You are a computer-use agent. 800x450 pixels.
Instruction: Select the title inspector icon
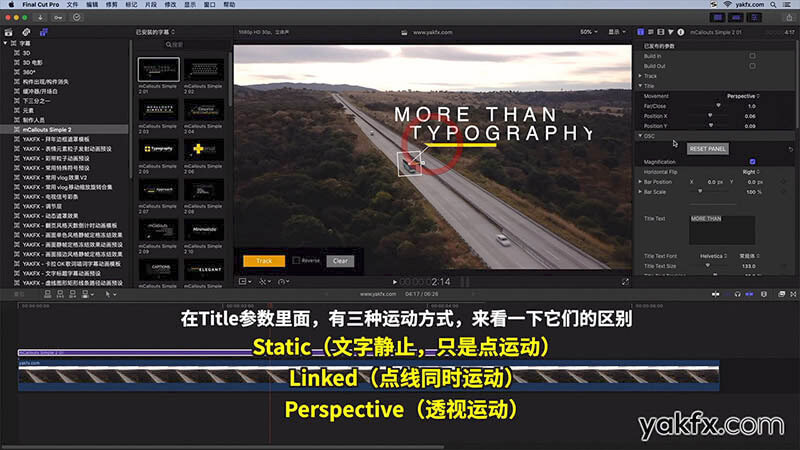(641, 32)
